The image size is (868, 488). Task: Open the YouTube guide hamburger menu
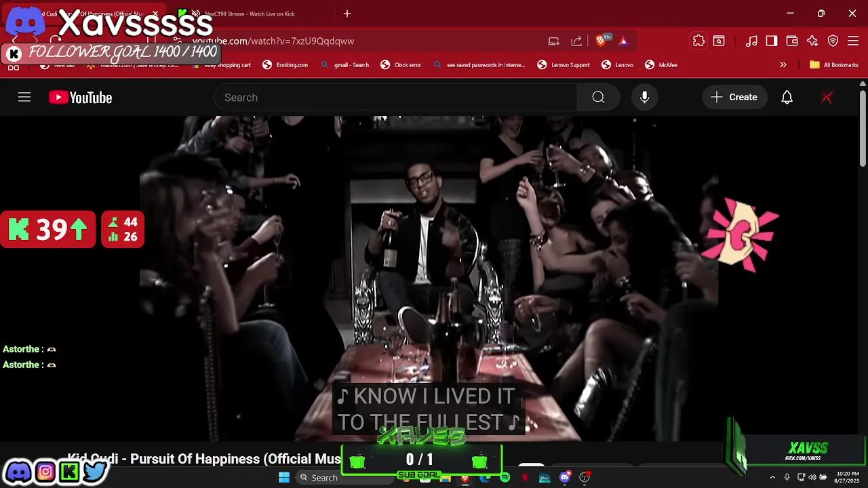pyautogui.click(x=24, y=98)
